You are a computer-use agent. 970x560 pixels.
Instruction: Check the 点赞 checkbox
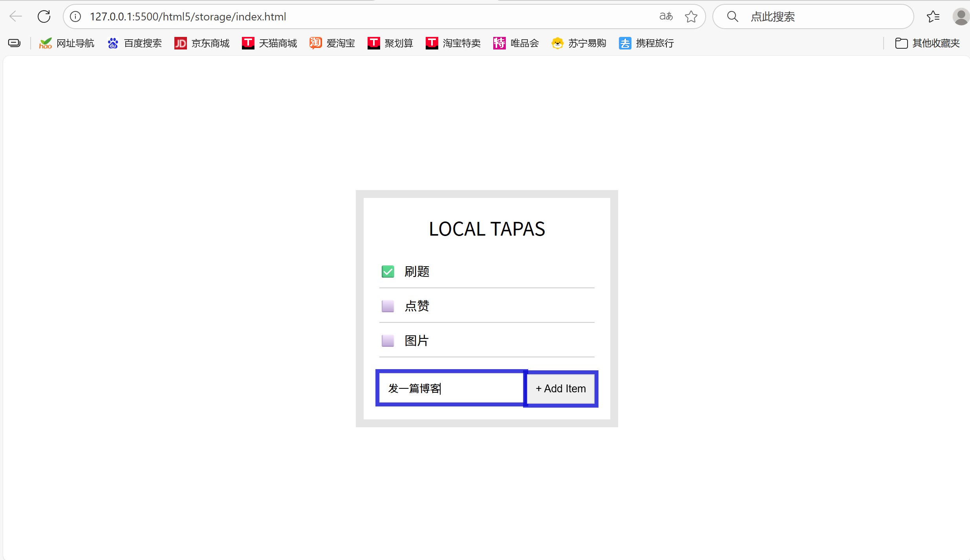coord(388,306)
